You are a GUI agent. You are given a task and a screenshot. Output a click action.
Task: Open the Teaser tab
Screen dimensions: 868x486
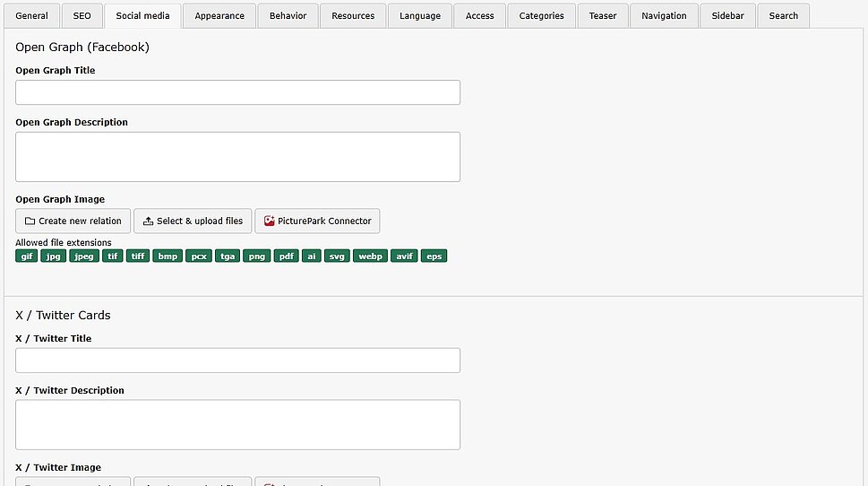[x=603, y=16]
